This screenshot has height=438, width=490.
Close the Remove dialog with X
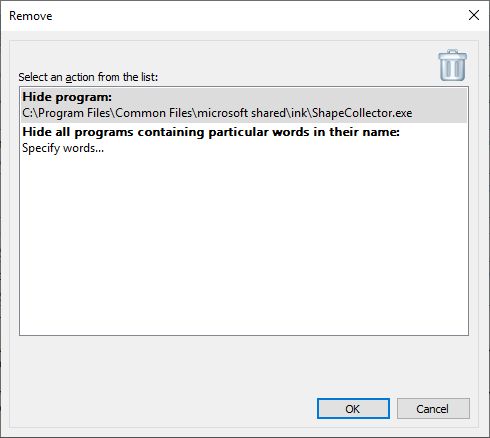[474, 15]
